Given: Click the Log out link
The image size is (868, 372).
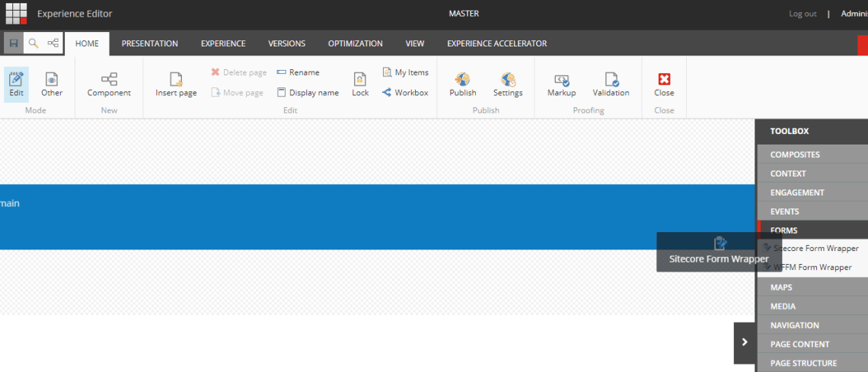Looking at the screenshot, I should point(803,14).
